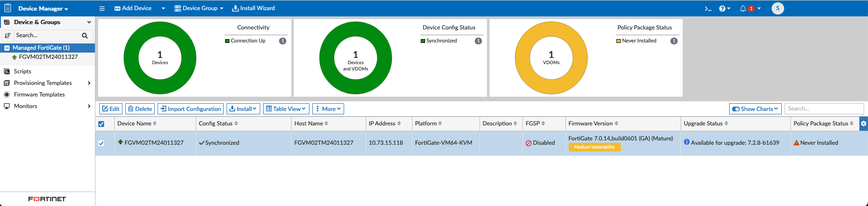The height and width of the screenshot is (206, 868).
Task: Open the notifications bell icon
Action: (x=743, y=8)
